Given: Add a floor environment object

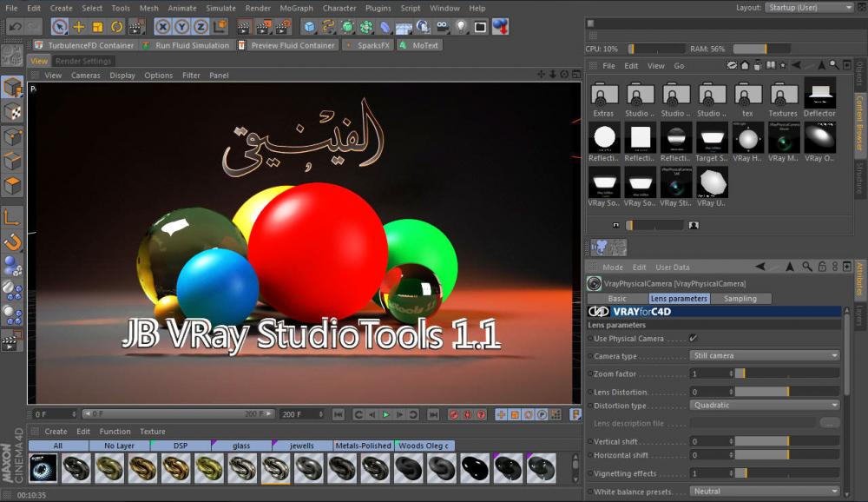Looking at the screenshot, I should (x=404, y=27).
